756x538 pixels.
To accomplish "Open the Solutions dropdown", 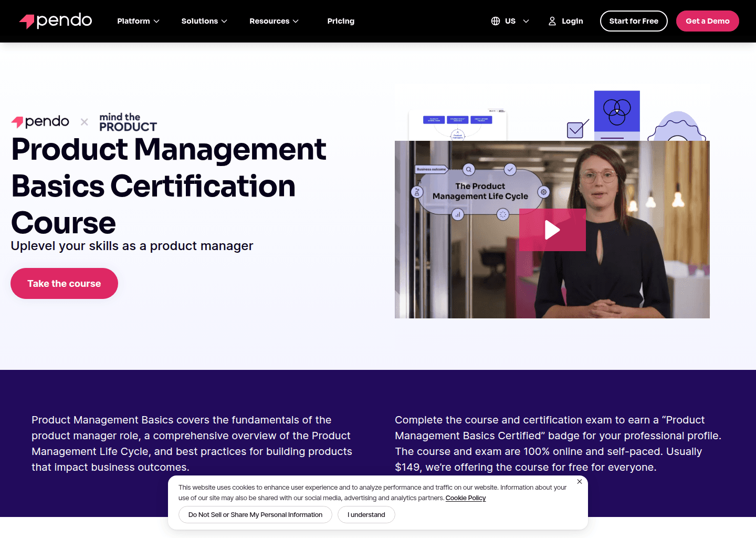I will (204, 21).
